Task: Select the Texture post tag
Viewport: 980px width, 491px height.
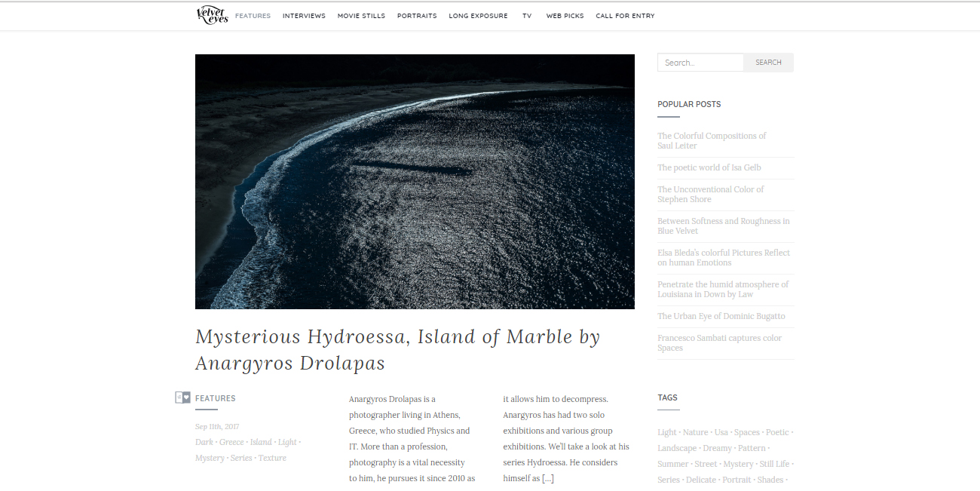Action: coord(272,458)
